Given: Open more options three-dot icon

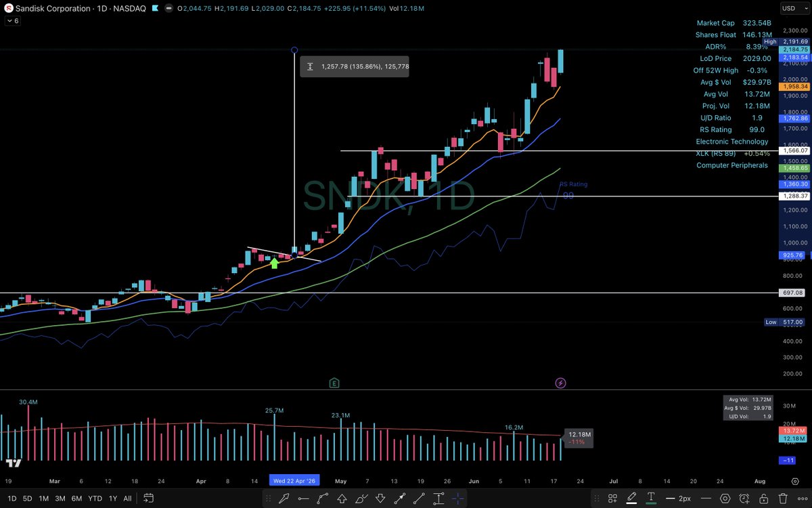Looking at the screenshot, I should tap(802, 499).
